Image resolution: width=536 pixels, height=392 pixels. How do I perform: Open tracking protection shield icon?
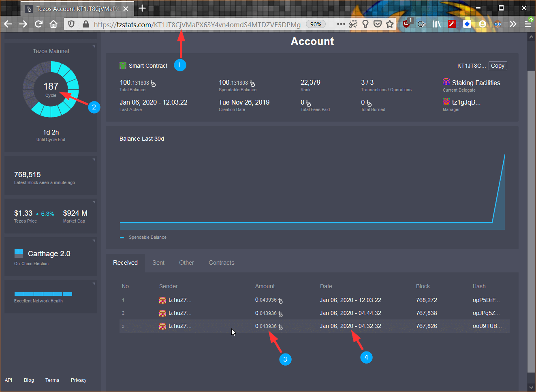coord(71,24)
